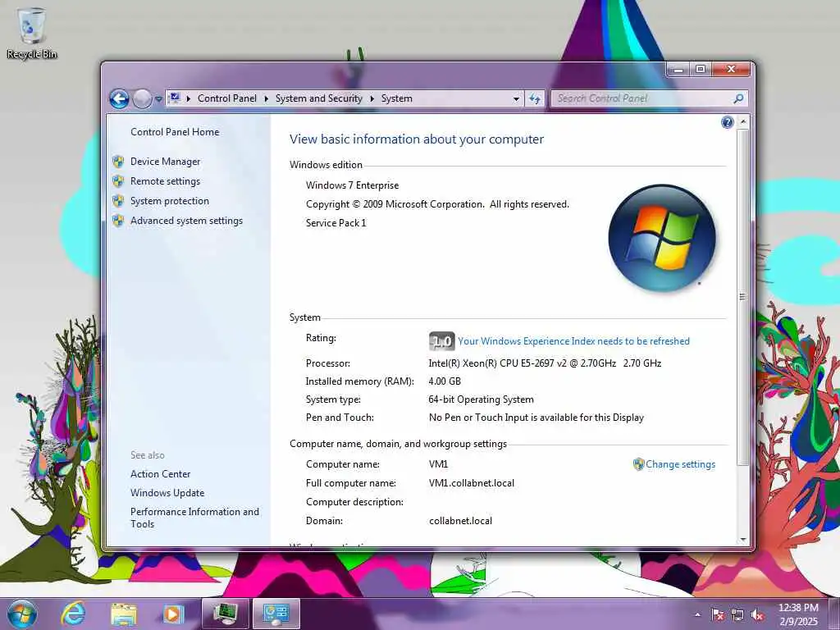Open Windows Update link
This screenshot has width=840, height=630.
pyautogui.click(x=167, y=493)
